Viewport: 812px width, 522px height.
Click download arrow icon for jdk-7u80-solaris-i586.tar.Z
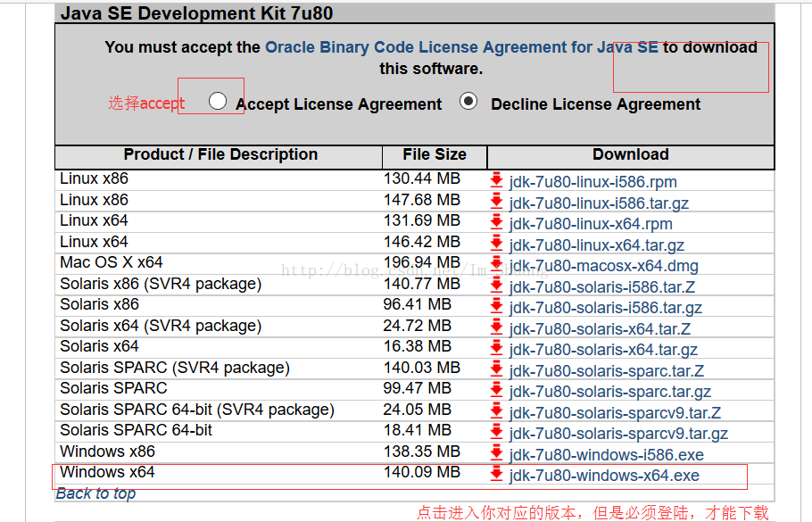click(x=496, y=285)
